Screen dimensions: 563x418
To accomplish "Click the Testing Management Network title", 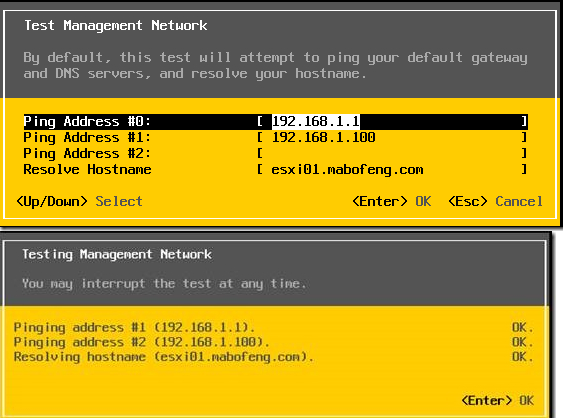I will click(x=117, y=254).
